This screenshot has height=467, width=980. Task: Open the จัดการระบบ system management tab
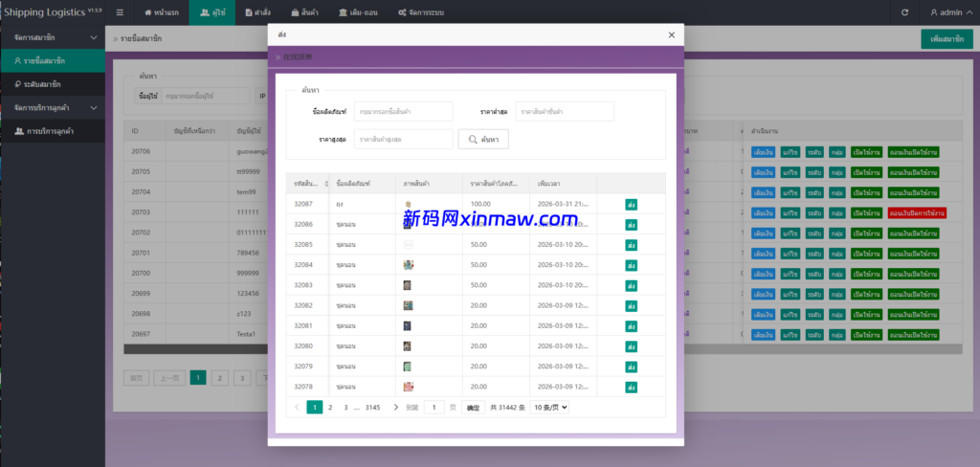click(x=421, y=12)
